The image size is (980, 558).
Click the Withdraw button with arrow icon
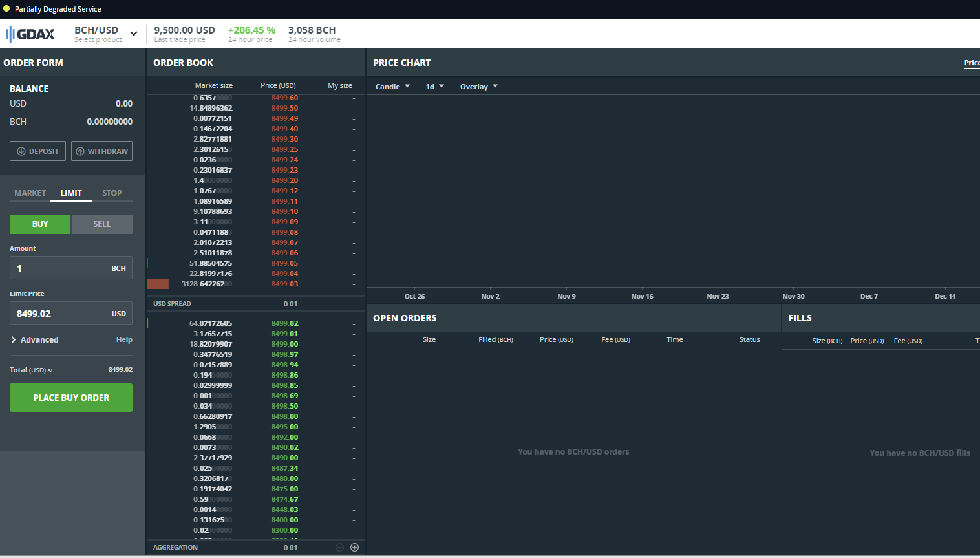[x=101, y=151]
